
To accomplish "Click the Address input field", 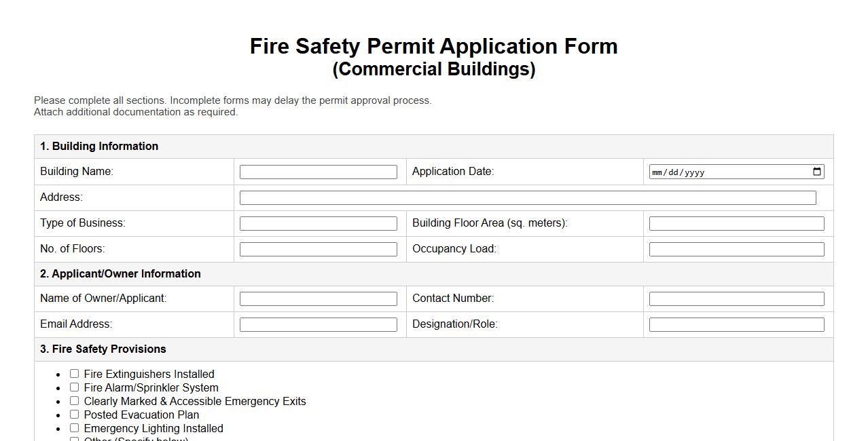I will click(x=528, y=197).
